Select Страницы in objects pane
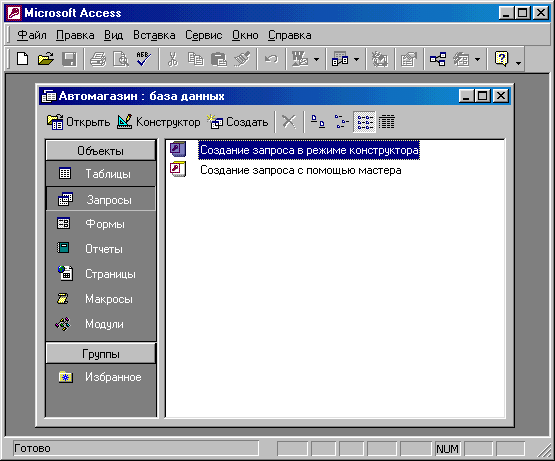 point(101,274)
